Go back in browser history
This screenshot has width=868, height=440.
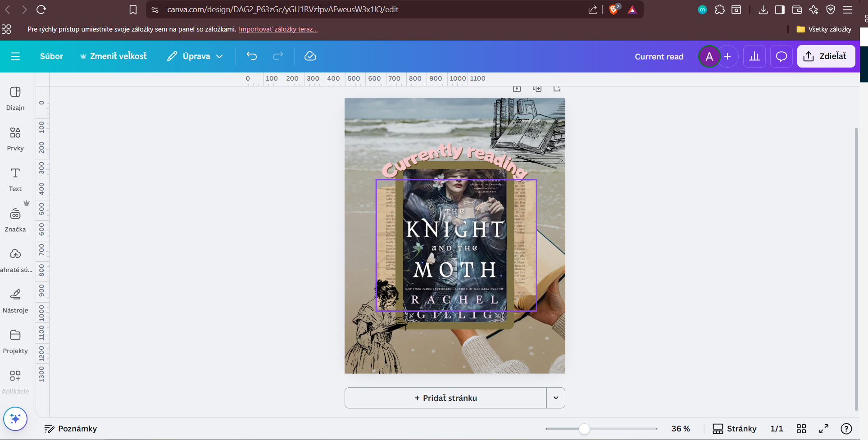tap(8, 9)
